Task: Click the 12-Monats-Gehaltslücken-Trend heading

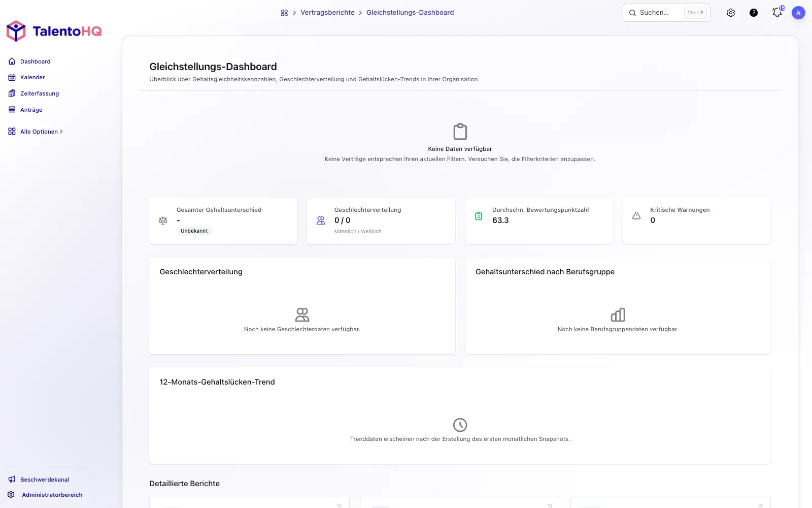Action: point(217,382)
